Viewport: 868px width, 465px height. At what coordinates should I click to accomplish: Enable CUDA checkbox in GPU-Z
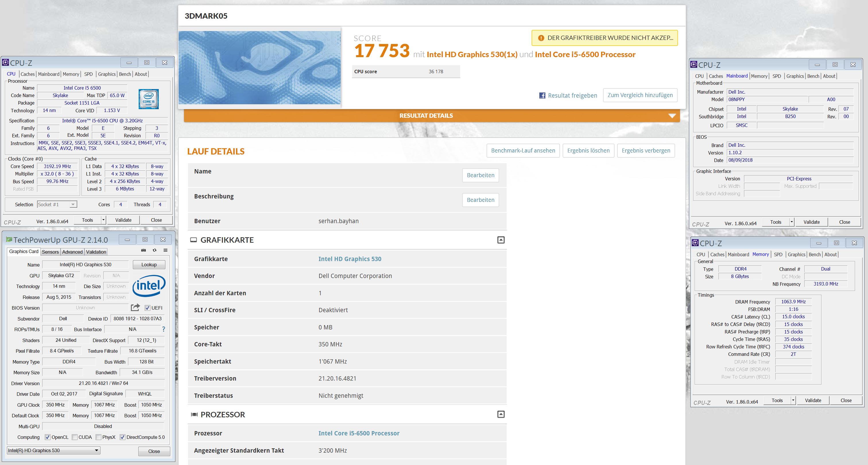(74, 437)
